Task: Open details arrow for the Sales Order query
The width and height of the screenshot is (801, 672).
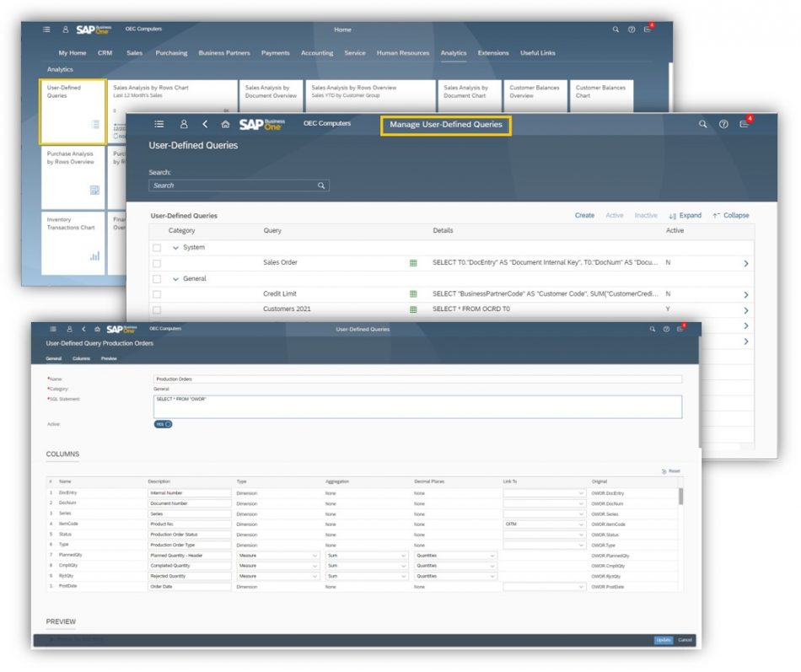Action: (x=746, y=264)
